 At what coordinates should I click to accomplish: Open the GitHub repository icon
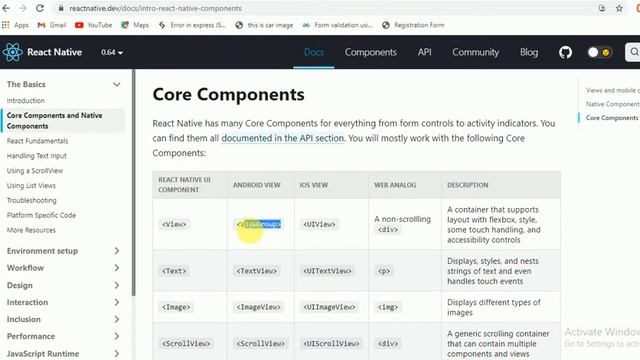point(565,52)
